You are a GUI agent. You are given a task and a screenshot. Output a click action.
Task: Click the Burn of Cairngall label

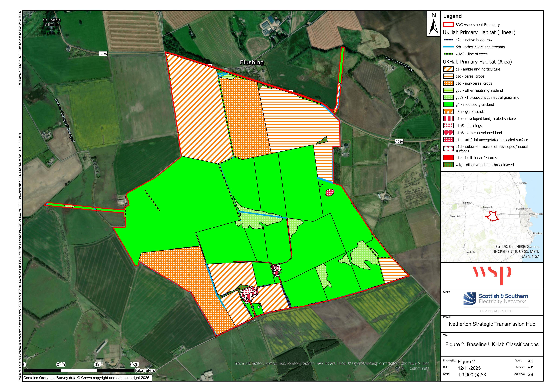tap(65, 120)
